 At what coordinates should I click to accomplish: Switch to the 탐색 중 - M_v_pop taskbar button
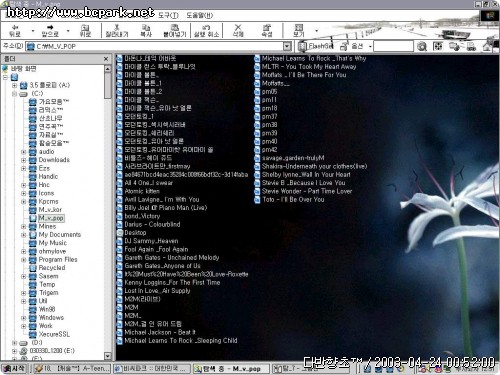tap(231, 368)
